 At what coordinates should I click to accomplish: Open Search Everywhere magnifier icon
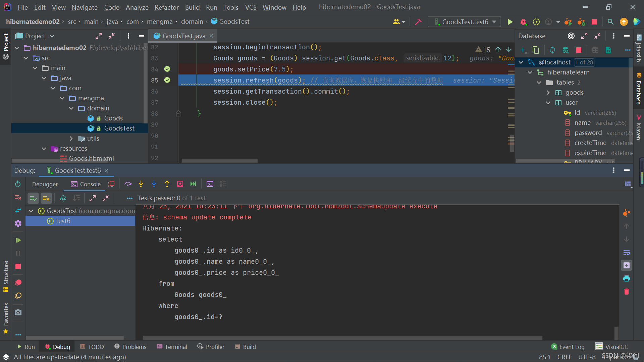[x=610, y=22]
